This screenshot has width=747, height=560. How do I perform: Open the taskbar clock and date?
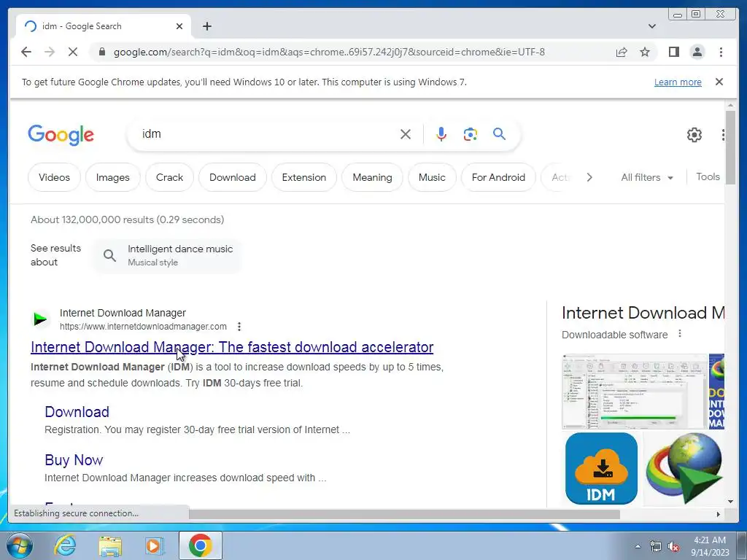[x=710, y=545]
